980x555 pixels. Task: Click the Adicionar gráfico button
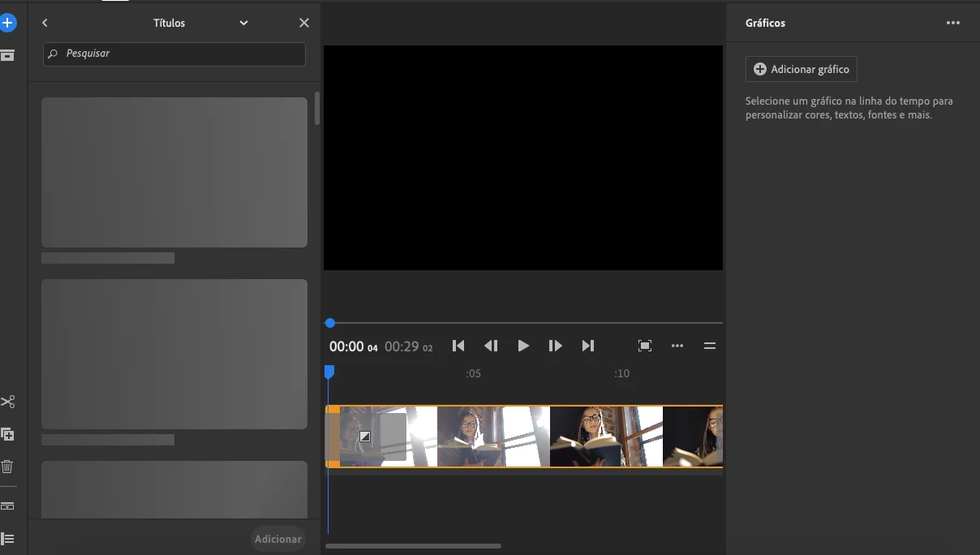click(802, 69)
